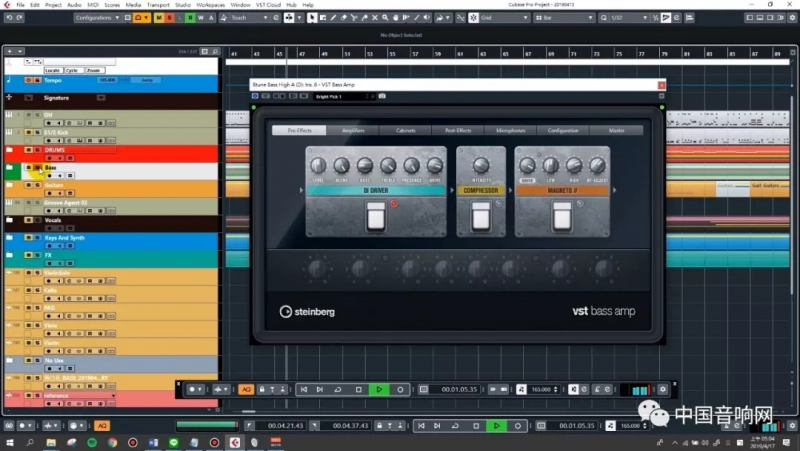Image resolution: width=800 pixels, height=451 pixels.
Task: Click the Undo arrow in toolbar
Action: pyautogui.click(x=9, y=18)
